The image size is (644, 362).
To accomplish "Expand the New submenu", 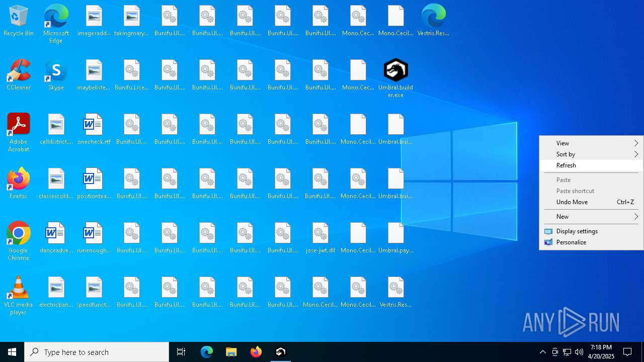I will coord(591,217).
